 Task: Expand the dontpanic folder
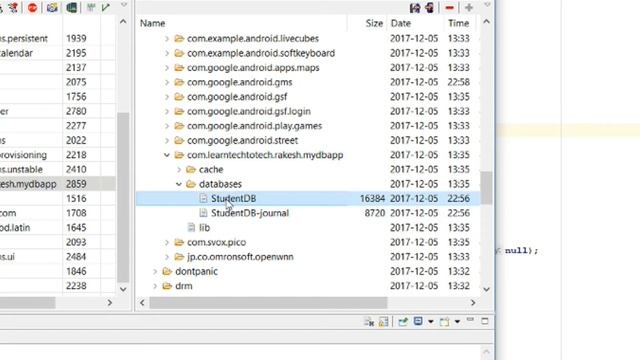pos(155,271)
